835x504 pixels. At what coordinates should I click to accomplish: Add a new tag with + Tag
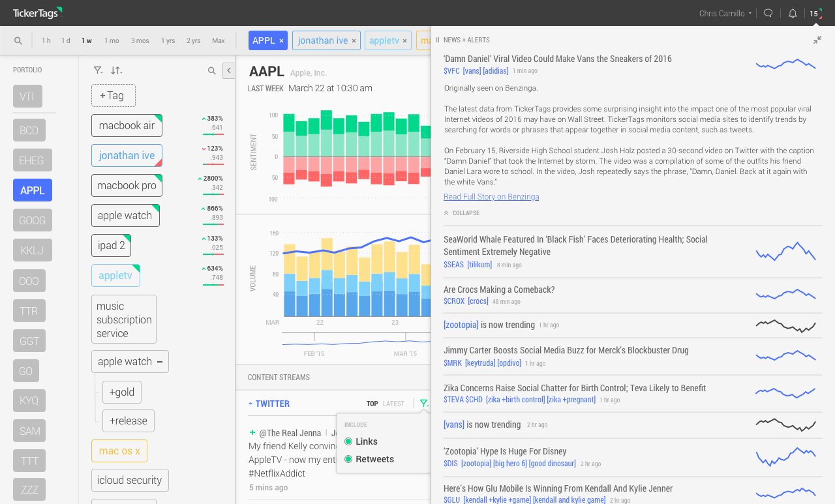pyautogui.click(x=113, y=95)
